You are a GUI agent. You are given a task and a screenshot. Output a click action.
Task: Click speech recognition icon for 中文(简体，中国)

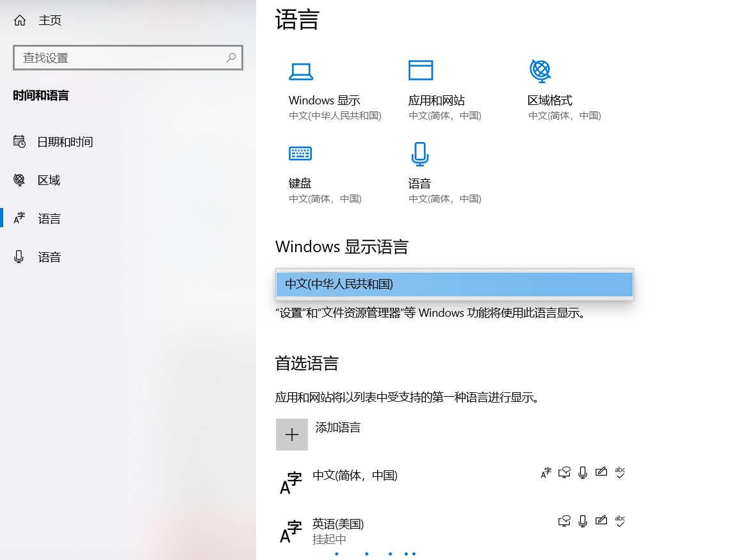(583, 473)
